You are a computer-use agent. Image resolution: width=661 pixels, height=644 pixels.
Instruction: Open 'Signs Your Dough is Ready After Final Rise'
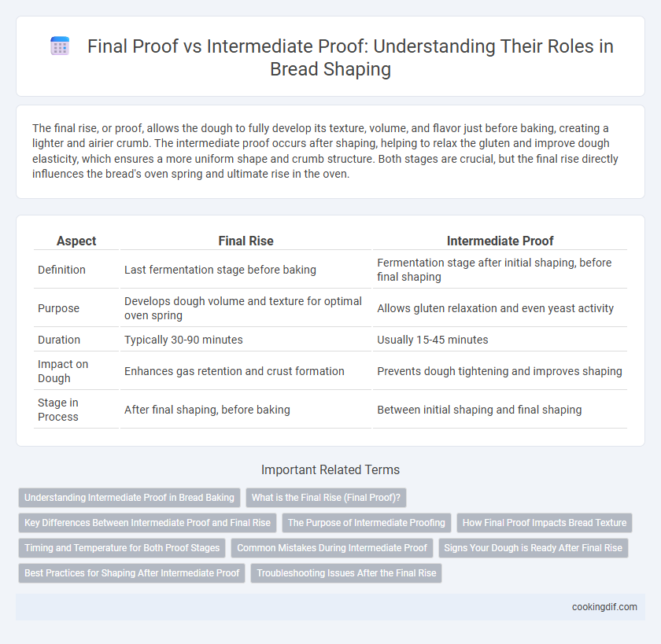click(x=534, y=548)
